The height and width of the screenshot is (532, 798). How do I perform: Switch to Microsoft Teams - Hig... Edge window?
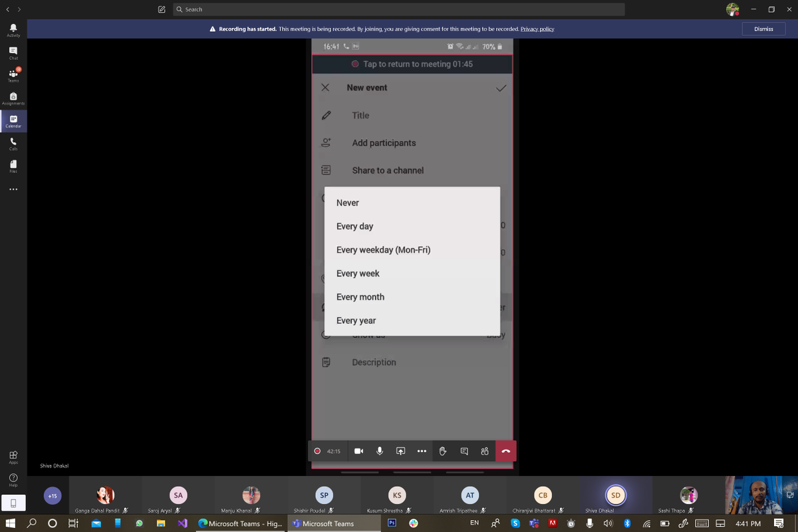click(x=241, y=523)
